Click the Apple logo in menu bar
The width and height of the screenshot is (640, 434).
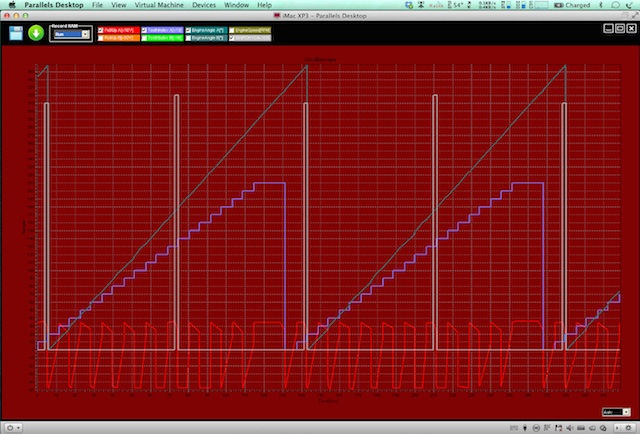coord(10,5)
